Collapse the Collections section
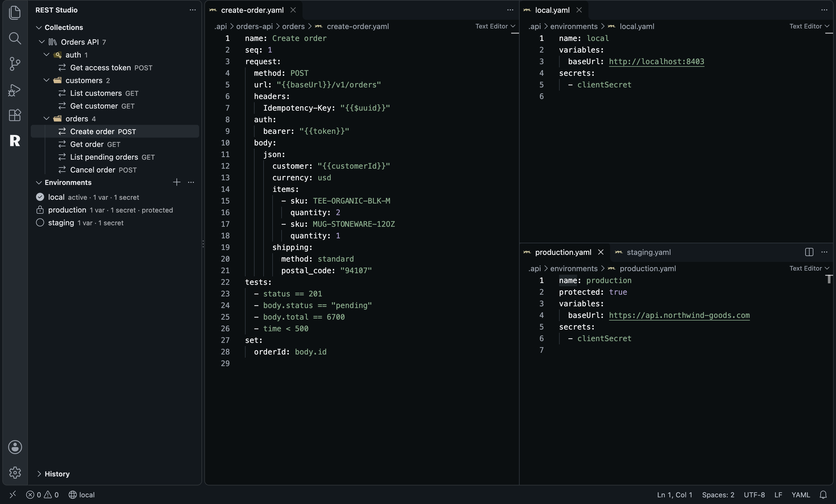The height and width of the screenshot is (504, 836). tap(39, 28)
